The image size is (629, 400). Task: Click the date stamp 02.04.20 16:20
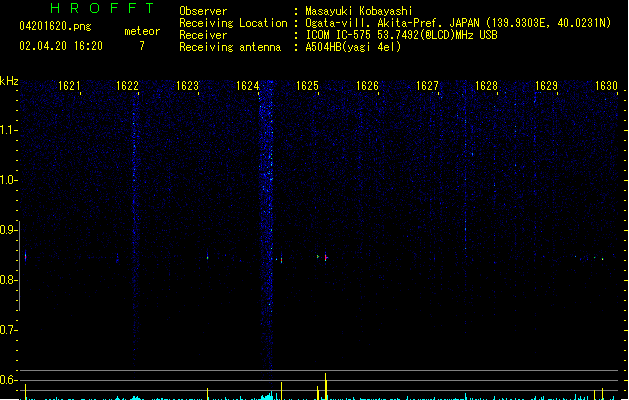click(61, 46)
